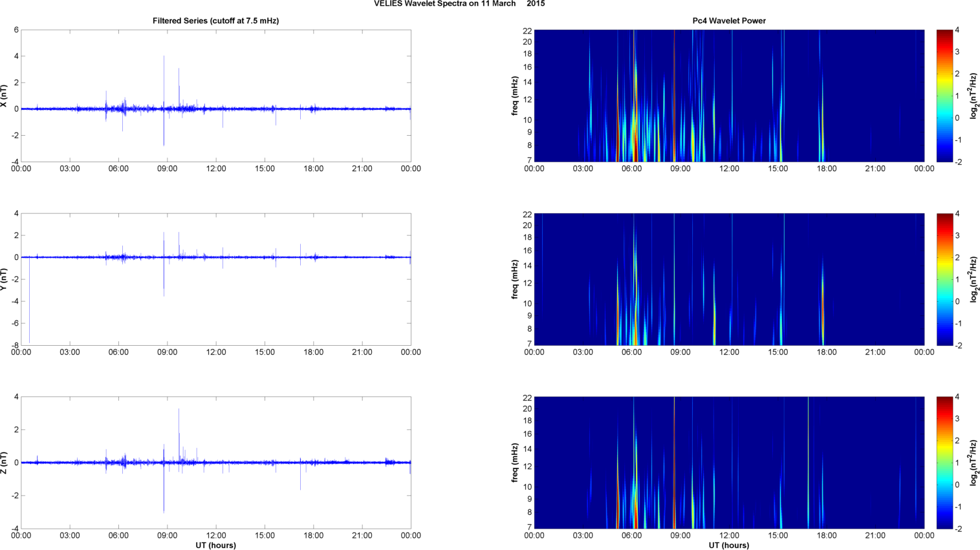
Task: Click the '4' tick on the top colorbar
Action: pos(957,30)
